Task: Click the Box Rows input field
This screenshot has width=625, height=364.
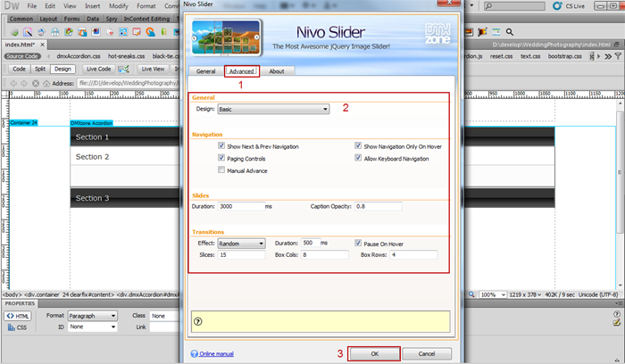Action: pyautogui.click(x=413, y=255)
